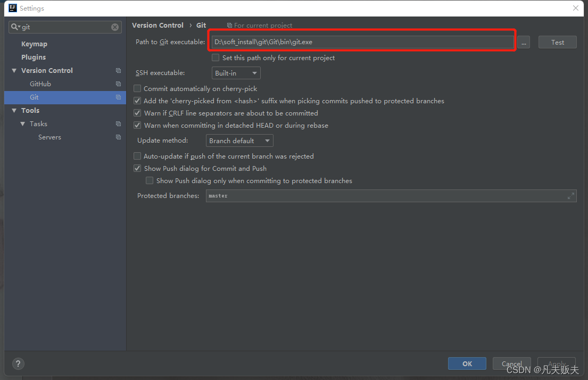Open the help question mark button

pos(18,364)
